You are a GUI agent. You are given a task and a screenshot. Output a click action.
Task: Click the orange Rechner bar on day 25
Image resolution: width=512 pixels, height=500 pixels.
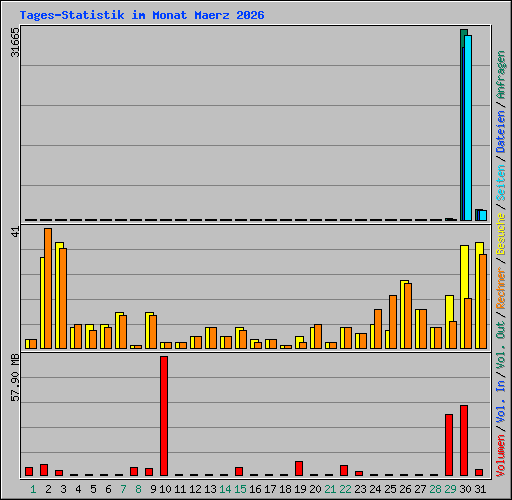[x=393, y=322]
